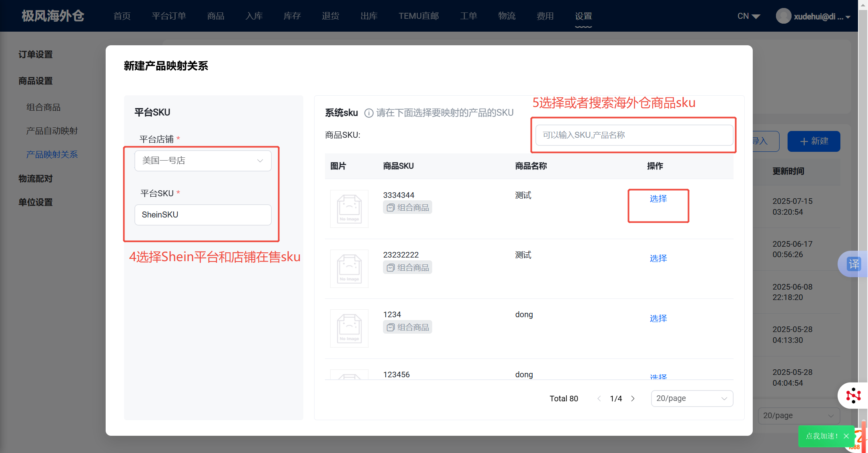Click 组合商品 tag under SKU 23232222
The height and width of the screenshot is (453, 868).
(407, 268)
